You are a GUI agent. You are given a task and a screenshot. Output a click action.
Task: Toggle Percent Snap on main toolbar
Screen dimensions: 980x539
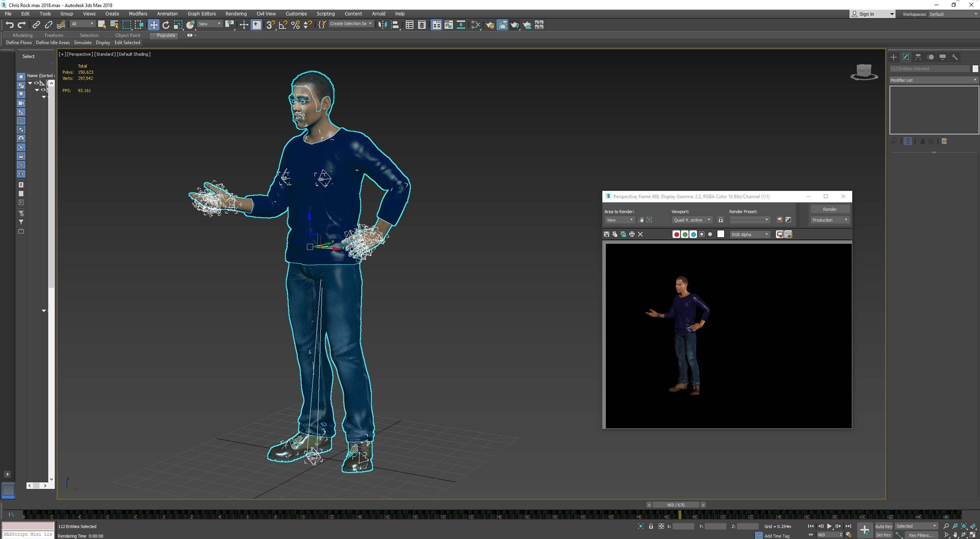coord(295,25)
